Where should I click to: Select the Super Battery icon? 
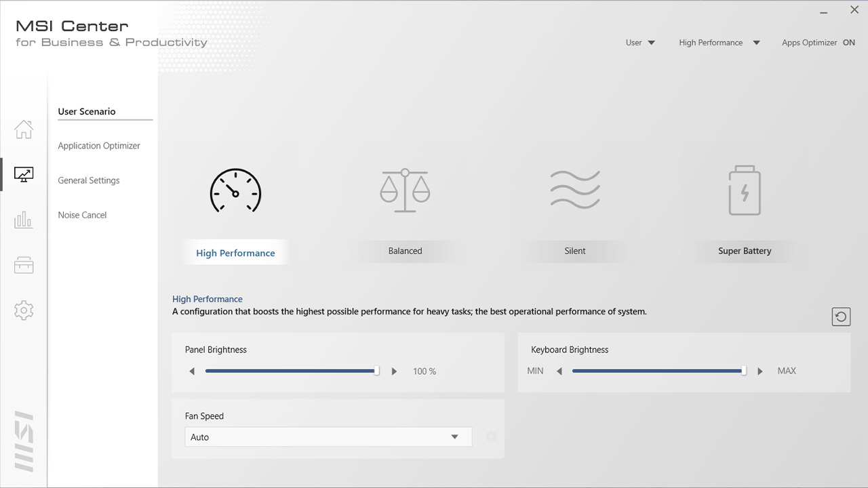[745, 191]
